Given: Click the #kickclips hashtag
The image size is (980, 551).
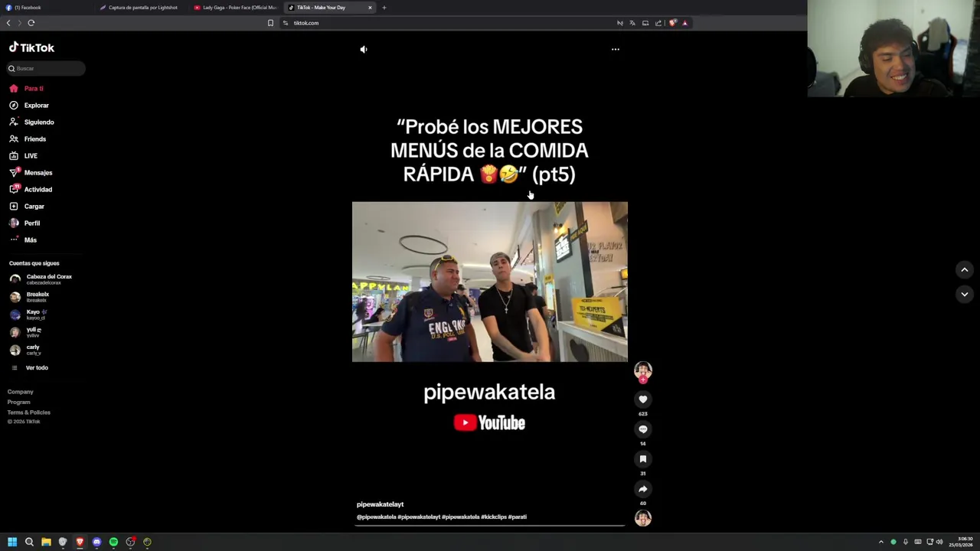Looking at the screenshot, I should click(494, 517).
